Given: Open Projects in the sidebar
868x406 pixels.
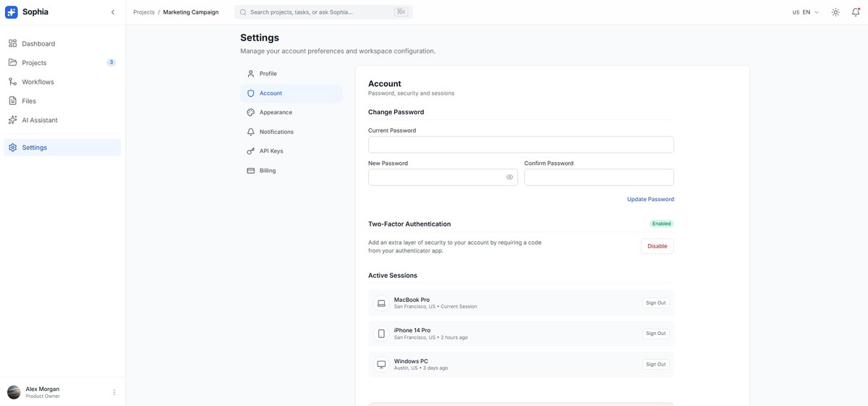Looking at the screenshot, I should [34, 63].
